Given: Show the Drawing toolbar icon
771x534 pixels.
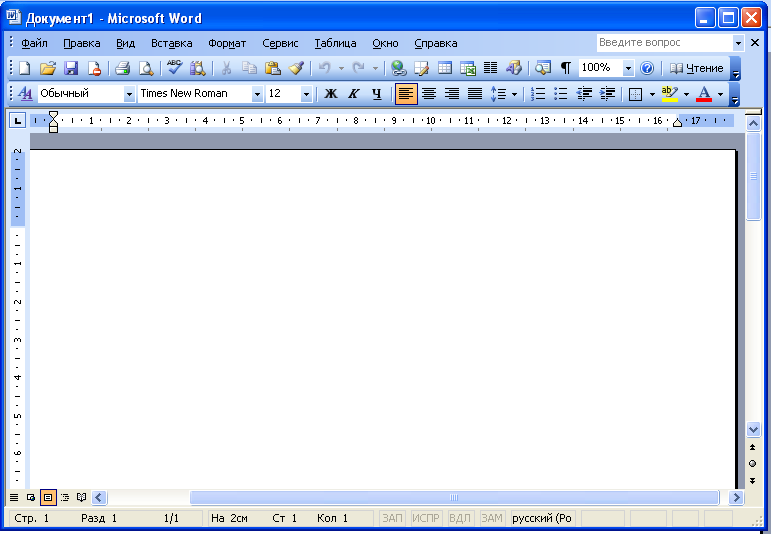Looking at the screenshot, I should tap(513, 68).
